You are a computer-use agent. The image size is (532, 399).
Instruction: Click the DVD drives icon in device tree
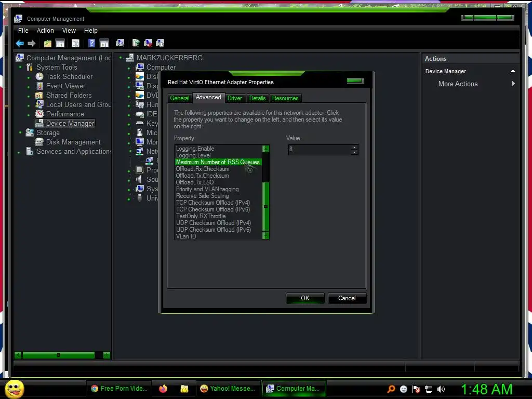[140, 96]
